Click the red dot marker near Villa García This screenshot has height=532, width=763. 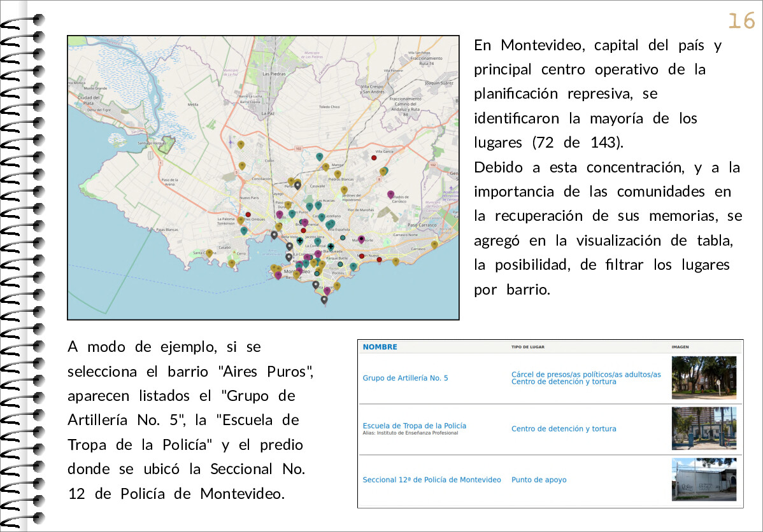point(374,158)
